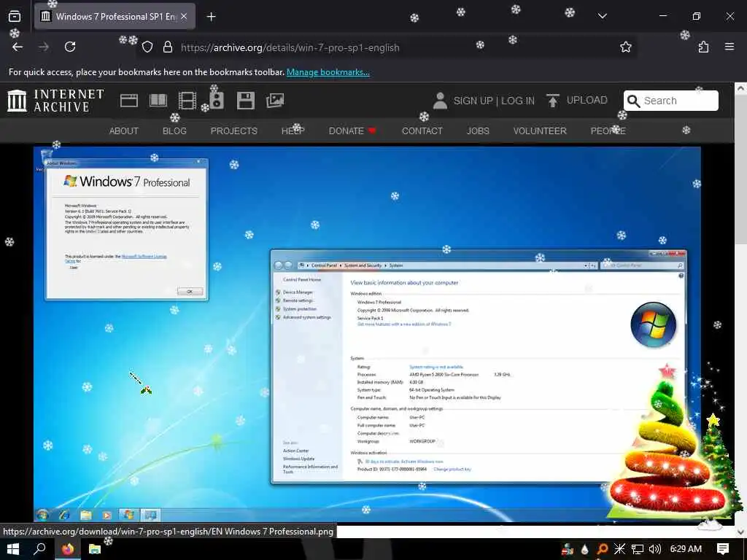
Task: Open the JOBS menu item
Action: 478,131
